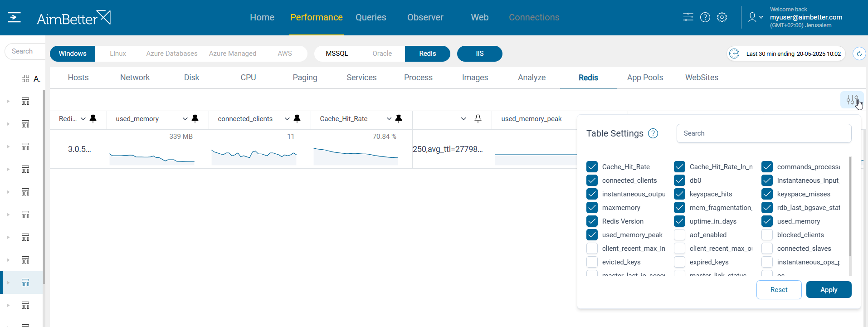Uncheck the Redis Version checkbox
Image resolution: width=868 pixels, height=327 pixels.
tap(592, 221)
